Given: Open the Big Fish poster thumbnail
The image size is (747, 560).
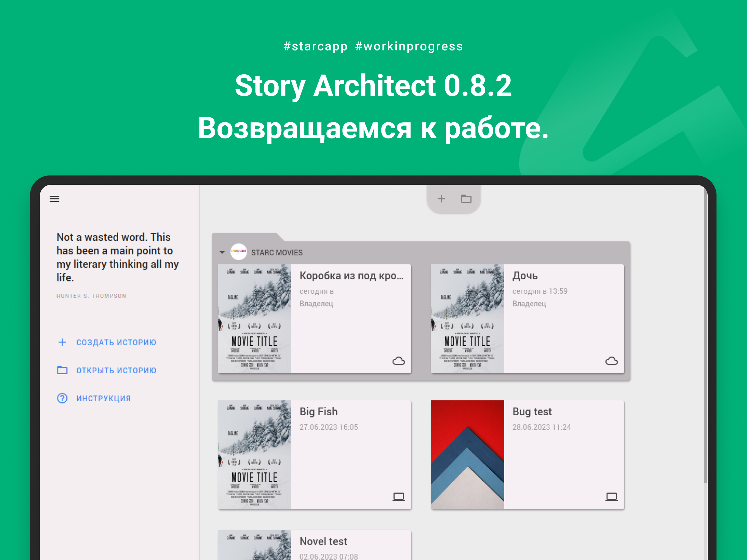Looking at the screenshot, I should [x=255, y=455].
